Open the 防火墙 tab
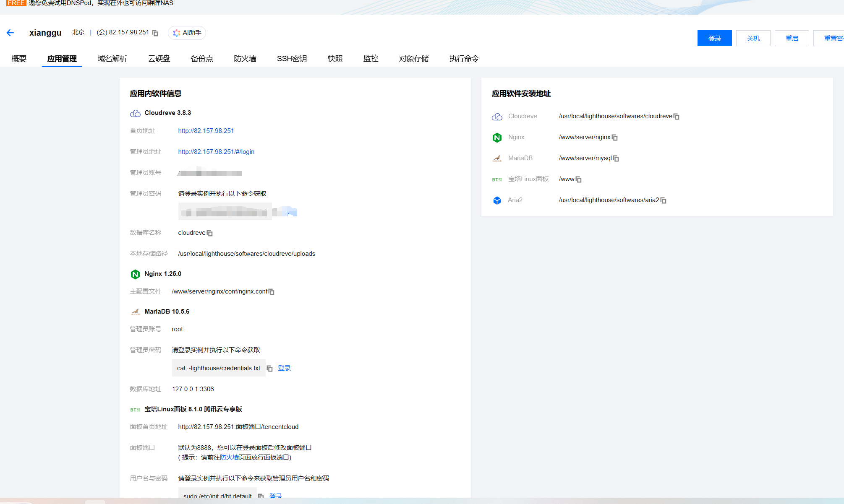844x504 pixels. tap(245, 59)
